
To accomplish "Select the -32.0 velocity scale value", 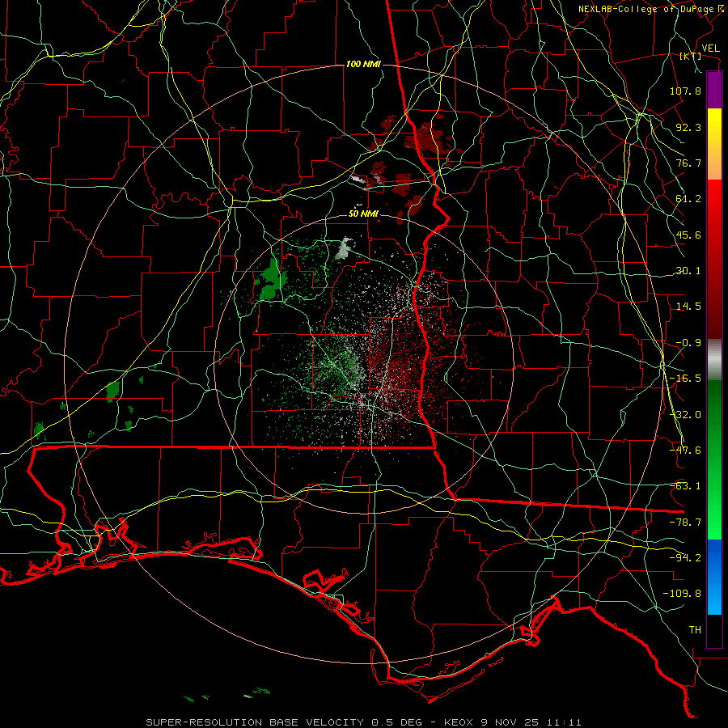I will point(685,415).
